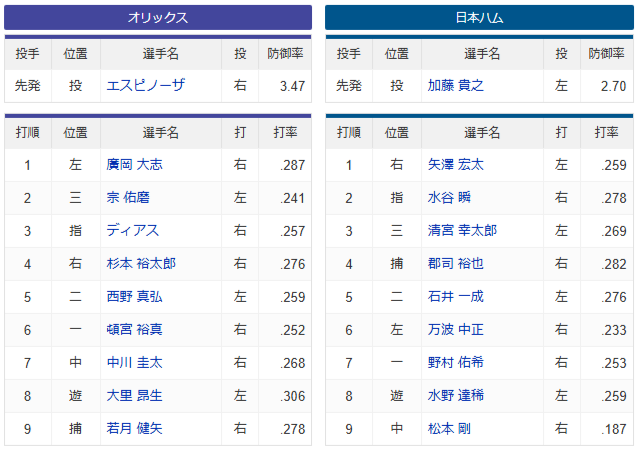Image resolution: width=636 pixels, height=456 pixels.
Task: Click 打率 header in 日本ハム batting table
Action: pos(606,132)
